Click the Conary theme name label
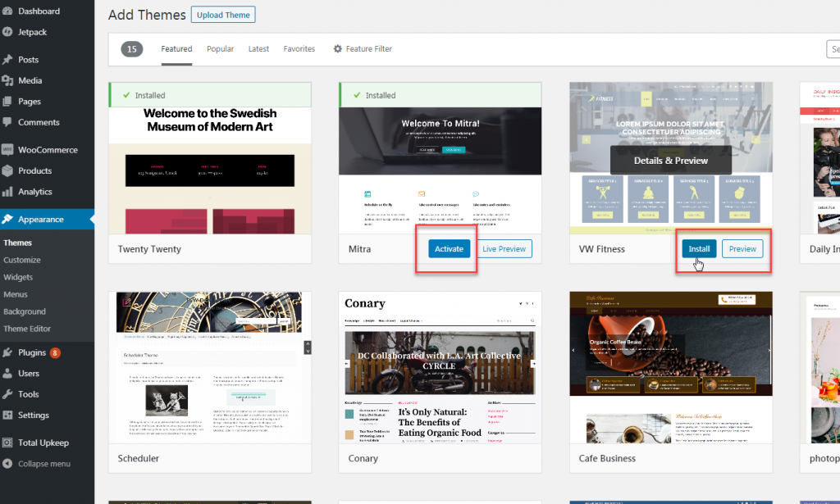Viewport: 840px width, 504px height. pos(363,458)
